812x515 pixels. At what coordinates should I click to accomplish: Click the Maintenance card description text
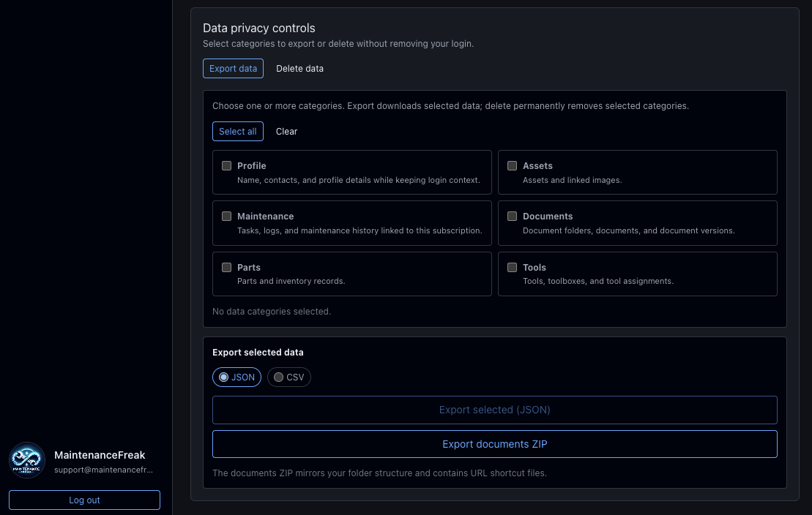pos(360,230)
